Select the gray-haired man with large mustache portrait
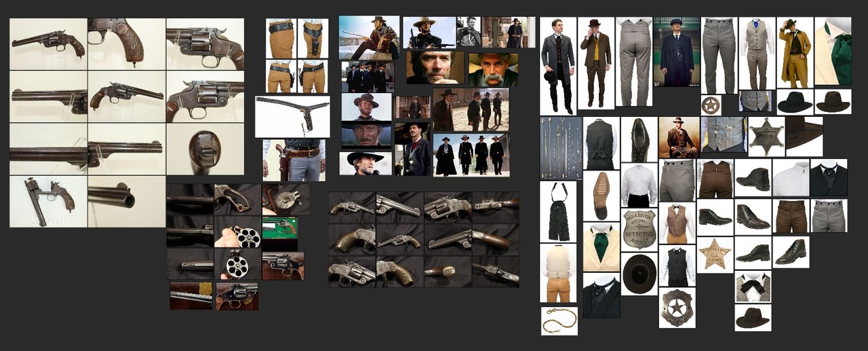Screen dimensions: 868x351 (x=493, y=69)
